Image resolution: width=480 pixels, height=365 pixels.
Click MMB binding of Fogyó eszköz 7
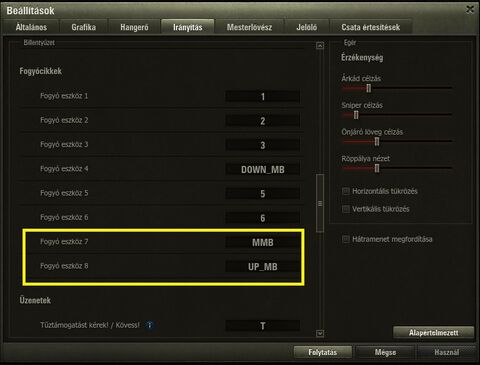(263, 242)
